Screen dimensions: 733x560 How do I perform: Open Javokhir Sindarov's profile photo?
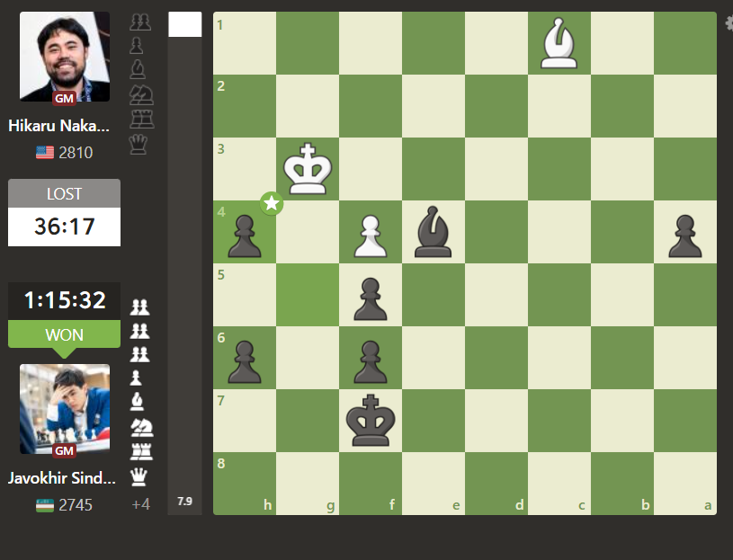tap(65, 409)
